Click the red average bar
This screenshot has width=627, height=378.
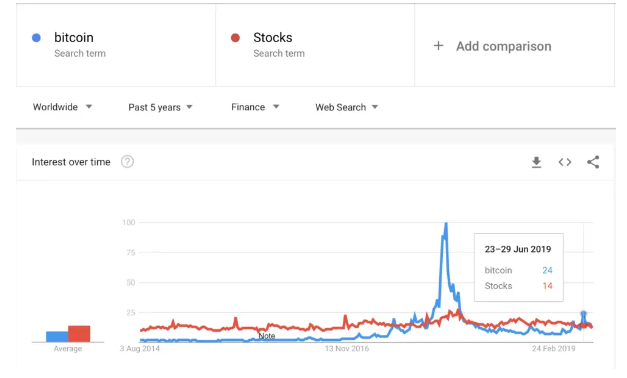[79, 334]
